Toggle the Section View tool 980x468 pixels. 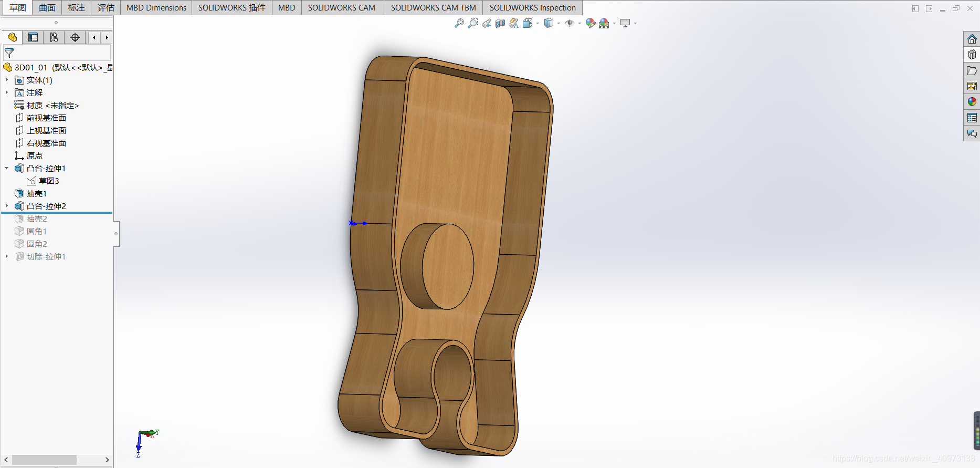pos(500,23)
